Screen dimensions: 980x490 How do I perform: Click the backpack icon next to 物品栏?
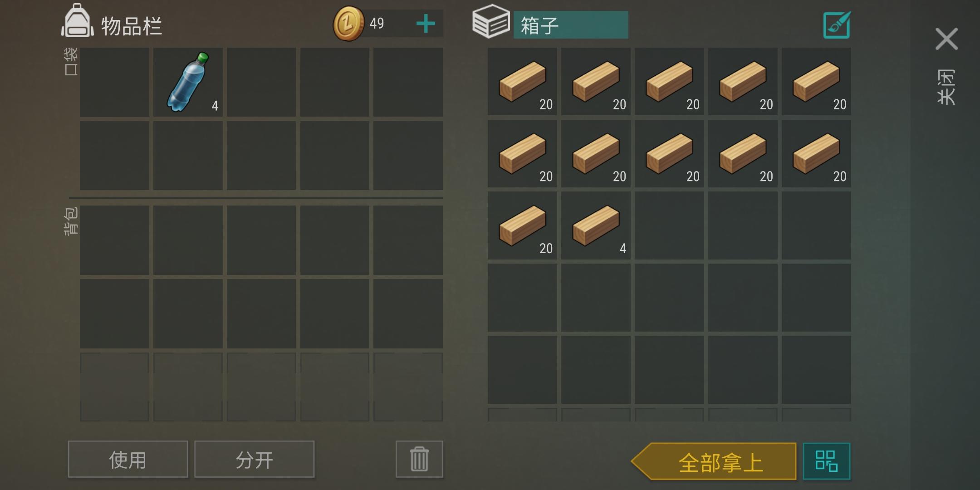pyautogui.click(x=78, y=21)
